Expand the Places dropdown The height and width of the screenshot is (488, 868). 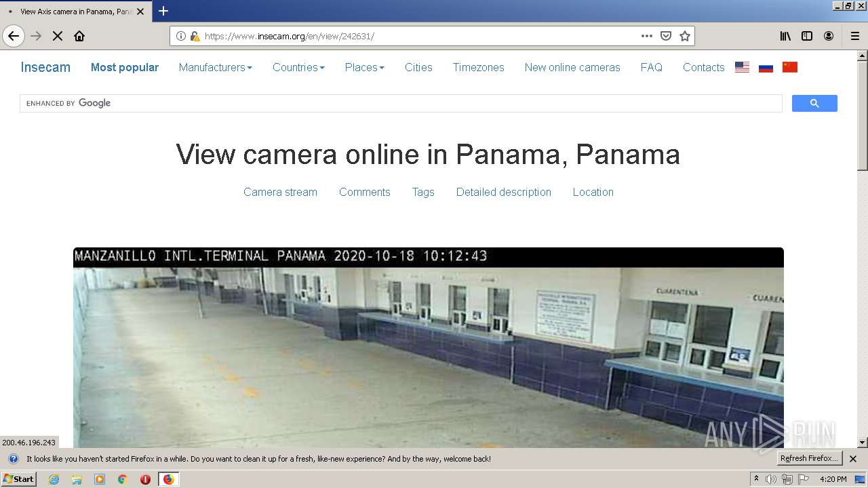click(x=365, y=67)
